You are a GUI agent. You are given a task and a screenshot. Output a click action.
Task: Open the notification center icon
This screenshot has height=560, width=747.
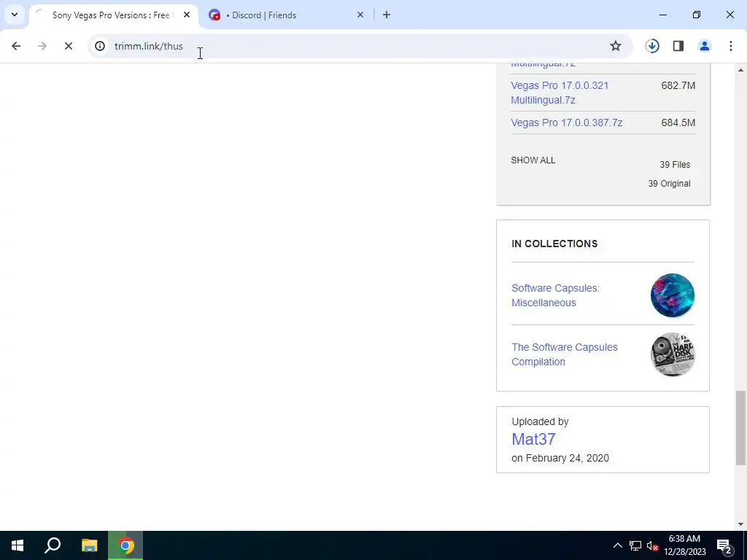(724, 545)
